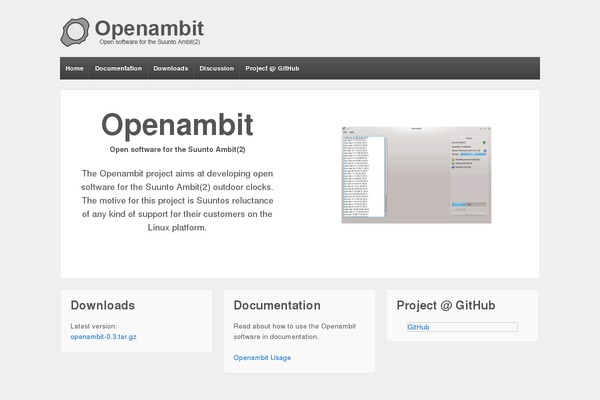Image resolution: width=600 pixels, height=400 pixels.
Task: Click the project description paragraph in hero
Action: pyautogui.click(x=177, y=200)
